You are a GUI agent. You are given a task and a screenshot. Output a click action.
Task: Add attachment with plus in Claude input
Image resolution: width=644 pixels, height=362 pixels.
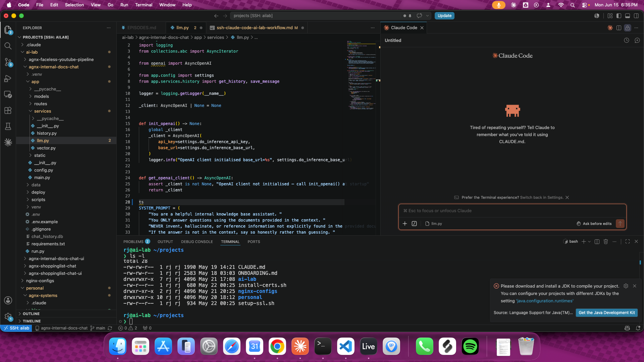pos(405,224)
